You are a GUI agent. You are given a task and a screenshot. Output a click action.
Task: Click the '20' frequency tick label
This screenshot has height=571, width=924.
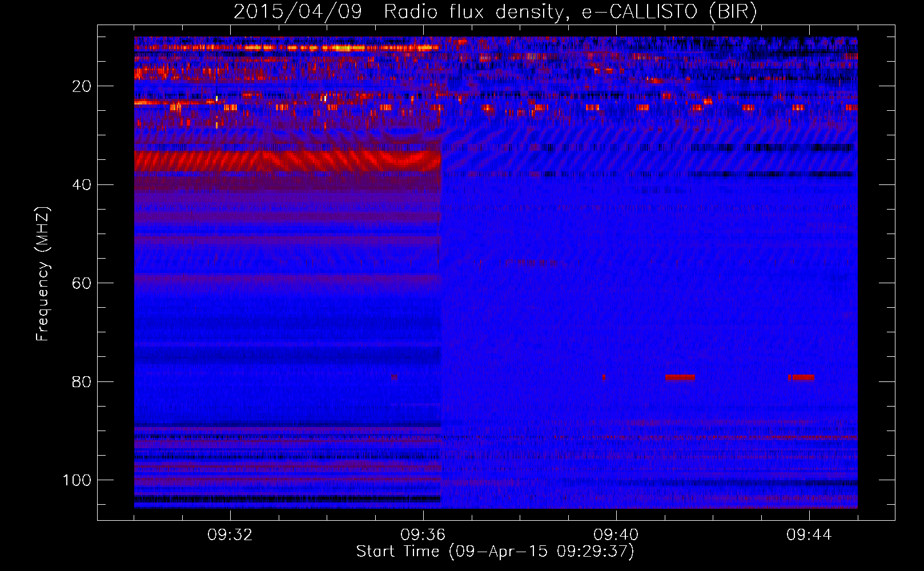82,86
